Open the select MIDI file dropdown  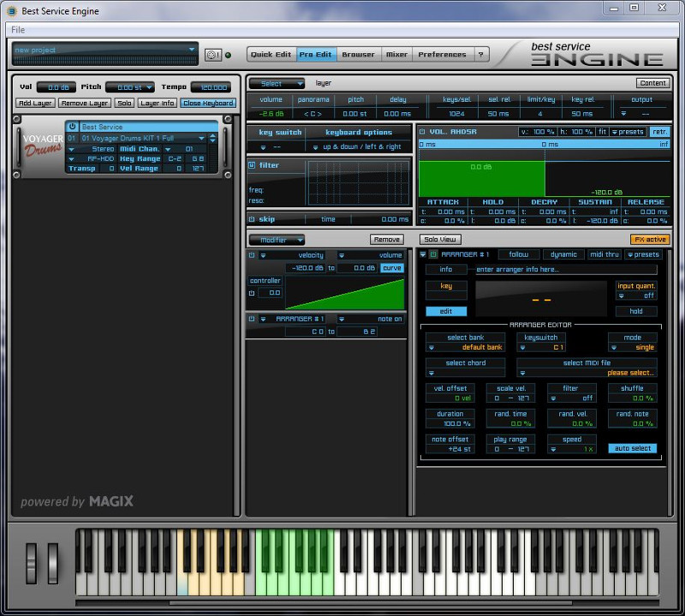587,373
